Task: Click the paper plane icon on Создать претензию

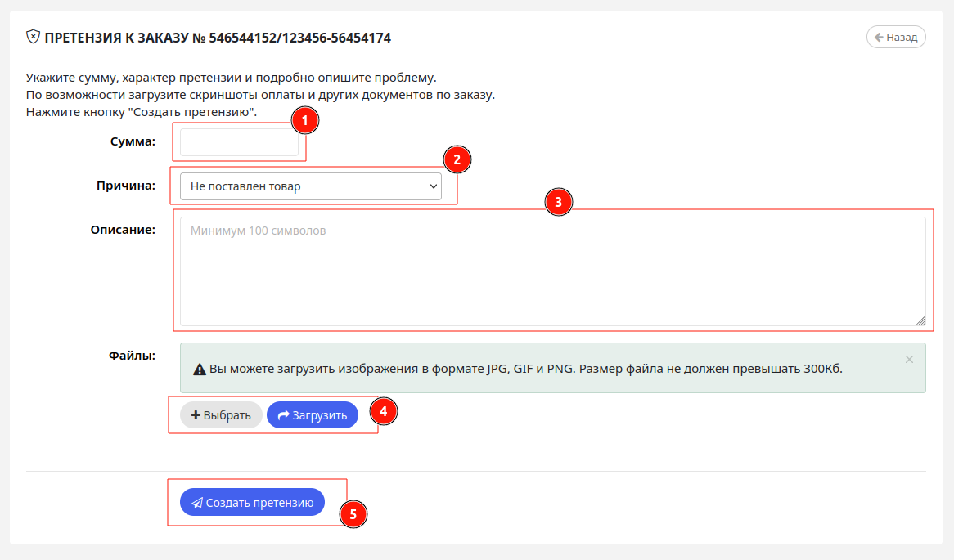Action: [197, 503]
